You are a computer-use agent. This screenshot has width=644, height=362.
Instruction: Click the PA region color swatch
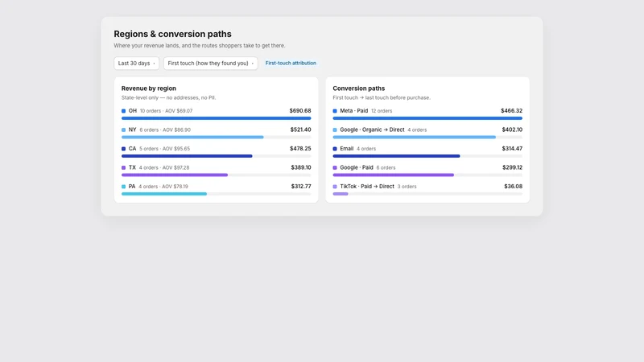coord(124,187)
